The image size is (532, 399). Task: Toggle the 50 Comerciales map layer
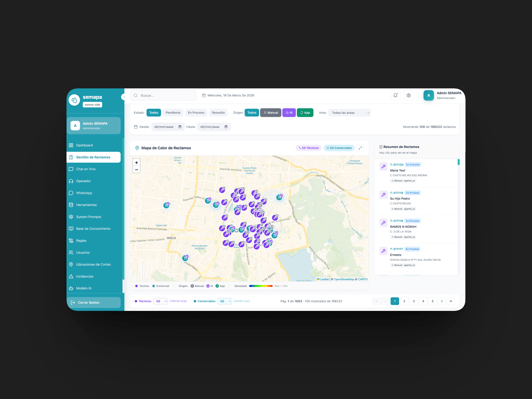pos(339,148)
